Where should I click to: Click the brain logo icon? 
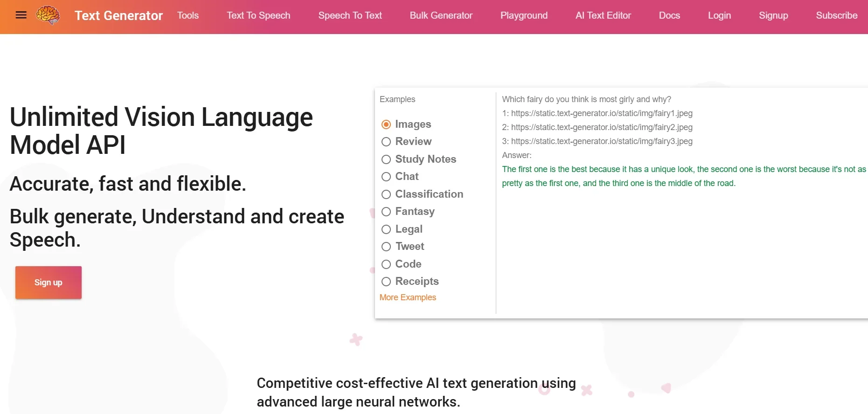click(48, 15)
